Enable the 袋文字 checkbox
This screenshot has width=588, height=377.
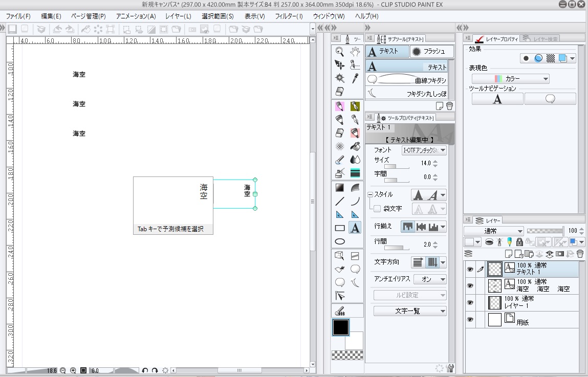[x=377, y=209]
